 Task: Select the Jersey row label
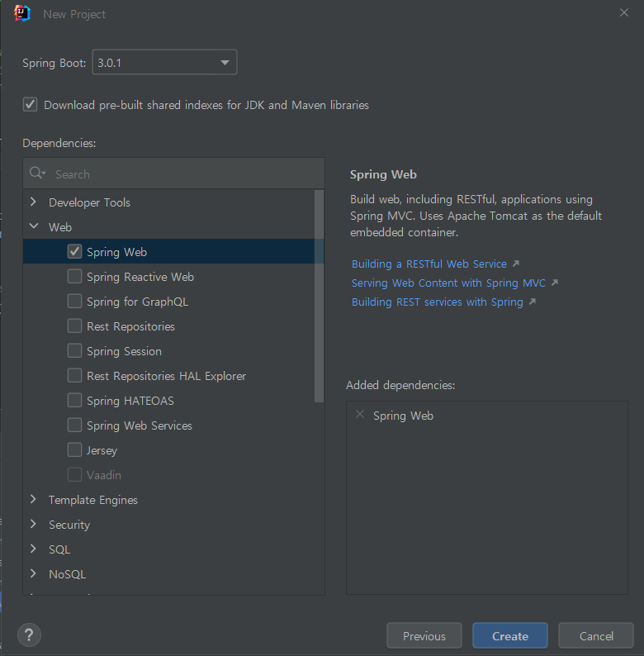(102, 450)
